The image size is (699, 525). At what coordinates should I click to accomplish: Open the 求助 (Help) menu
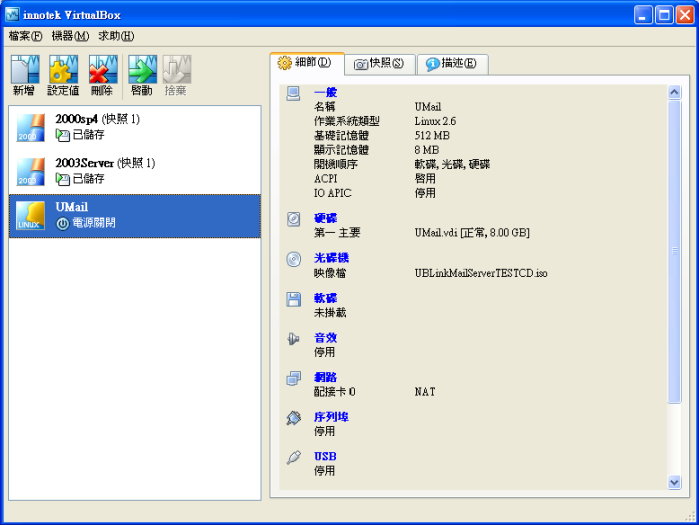[116, 36]
